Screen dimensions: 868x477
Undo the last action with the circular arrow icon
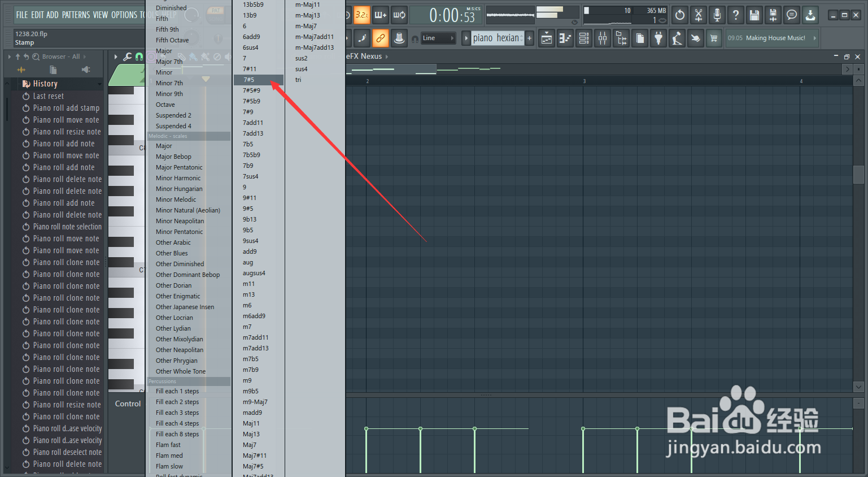click(x=680, y=15)
